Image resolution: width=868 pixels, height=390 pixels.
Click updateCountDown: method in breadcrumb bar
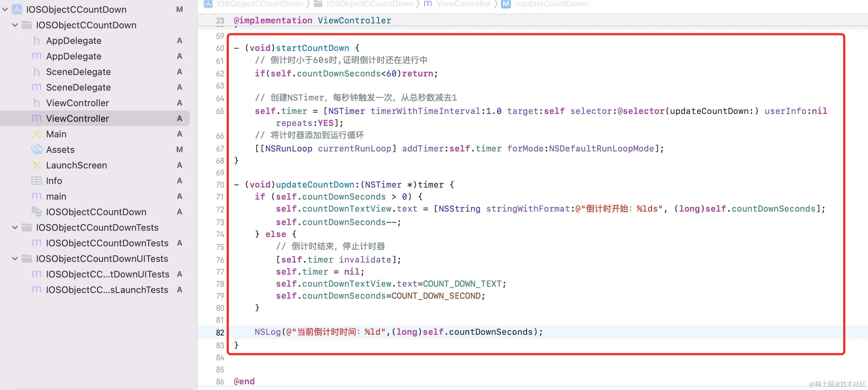click(x=552, y=4)
